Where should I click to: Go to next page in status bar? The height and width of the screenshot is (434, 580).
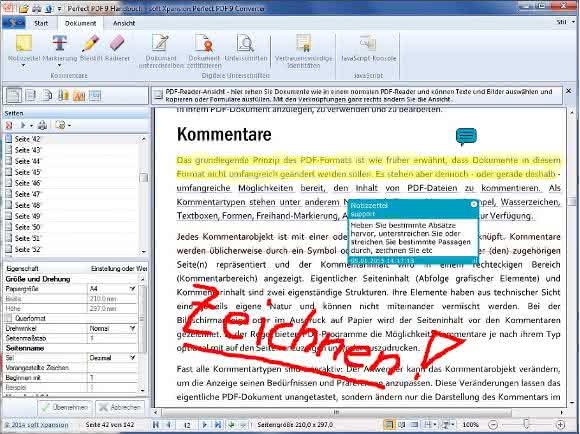coord(204,424)
